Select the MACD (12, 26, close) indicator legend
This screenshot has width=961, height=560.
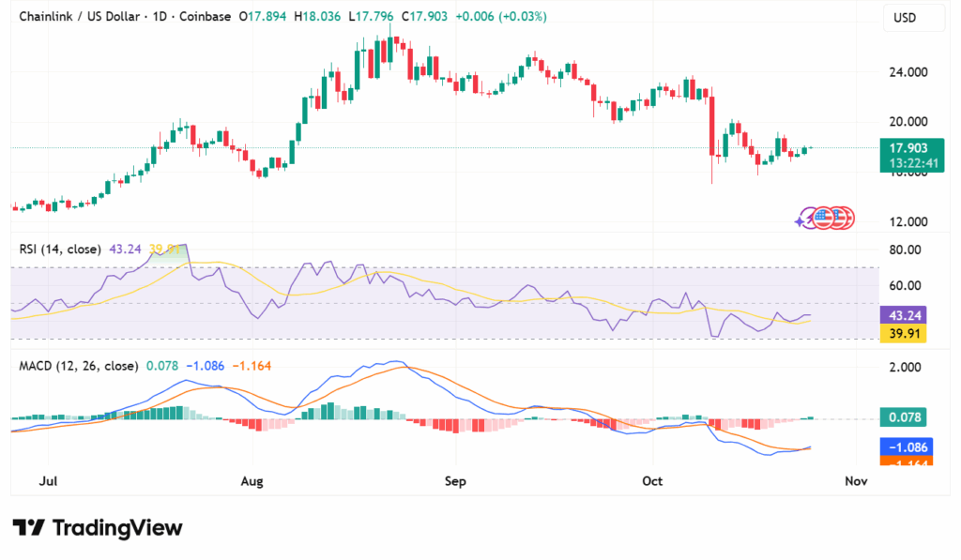point(78,365)
